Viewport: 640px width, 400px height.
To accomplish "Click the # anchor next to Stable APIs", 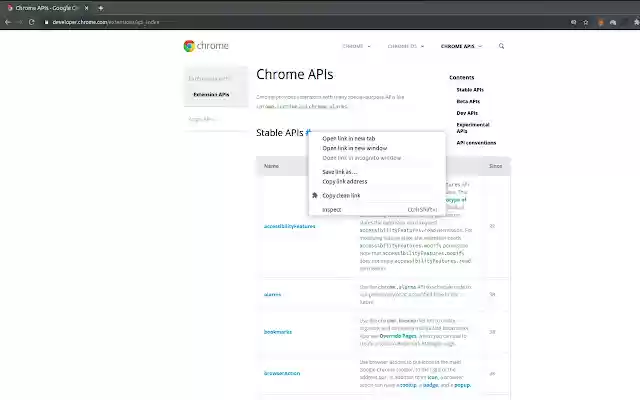I will [308, 132].
